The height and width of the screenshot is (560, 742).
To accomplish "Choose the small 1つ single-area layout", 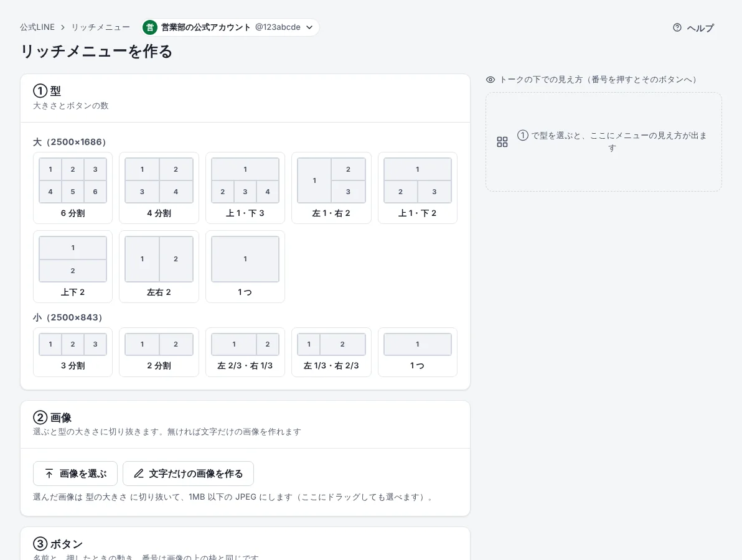I will [417, 352].
